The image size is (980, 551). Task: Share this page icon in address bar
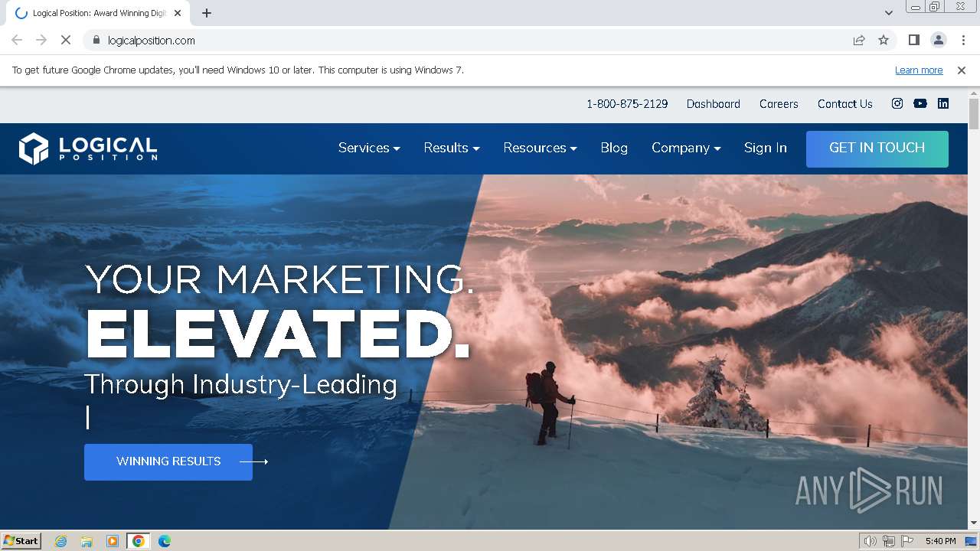pos(859,40)
